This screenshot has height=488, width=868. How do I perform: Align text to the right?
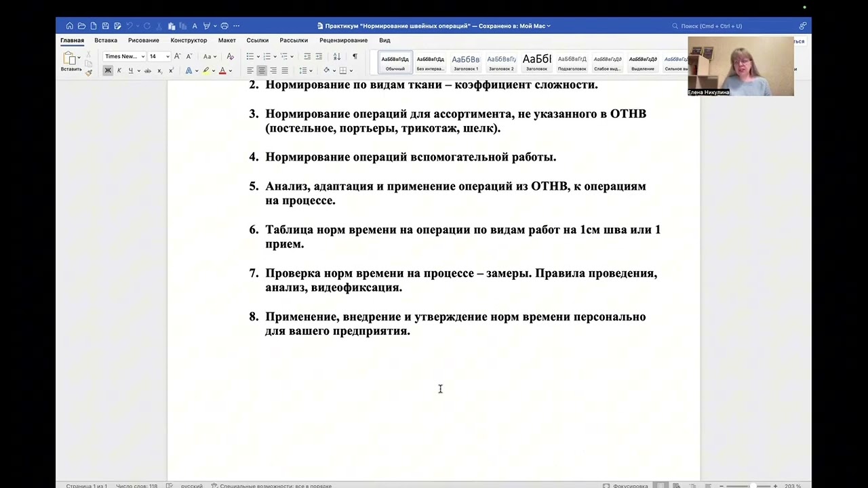coord(273,70)
